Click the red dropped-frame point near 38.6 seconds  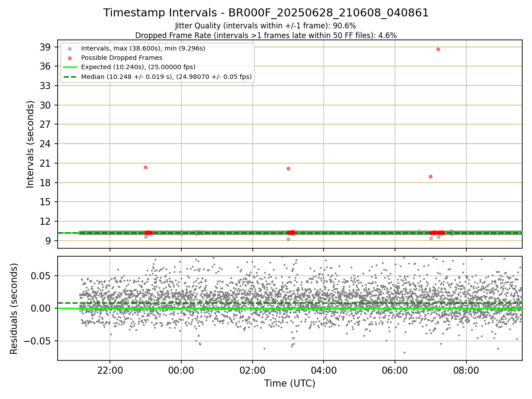[x=438, y=49]
